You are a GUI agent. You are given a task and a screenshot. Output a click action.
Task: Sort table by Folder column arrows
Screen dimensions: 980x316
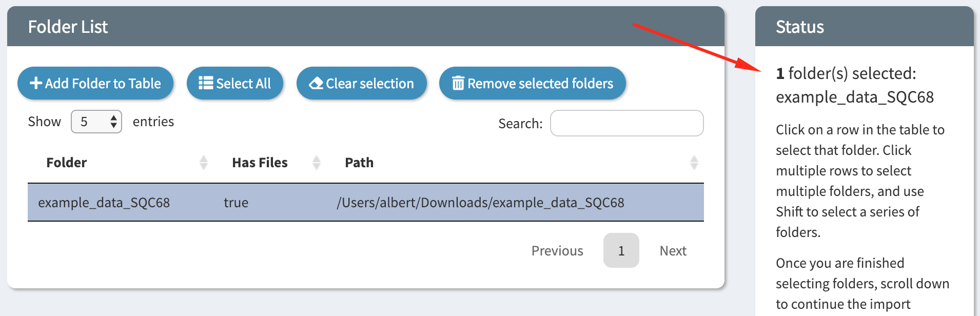tap(204, 163)
